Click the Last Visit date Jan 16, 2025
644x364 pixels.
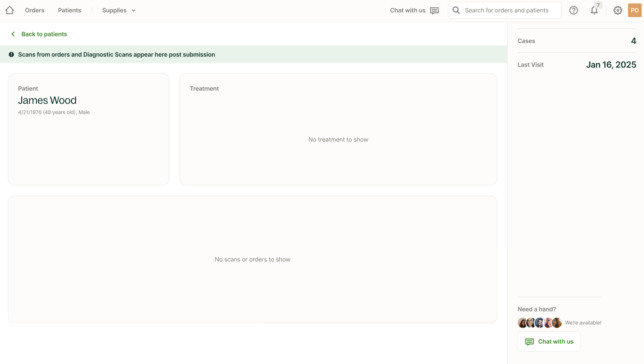tap(611, 65)
